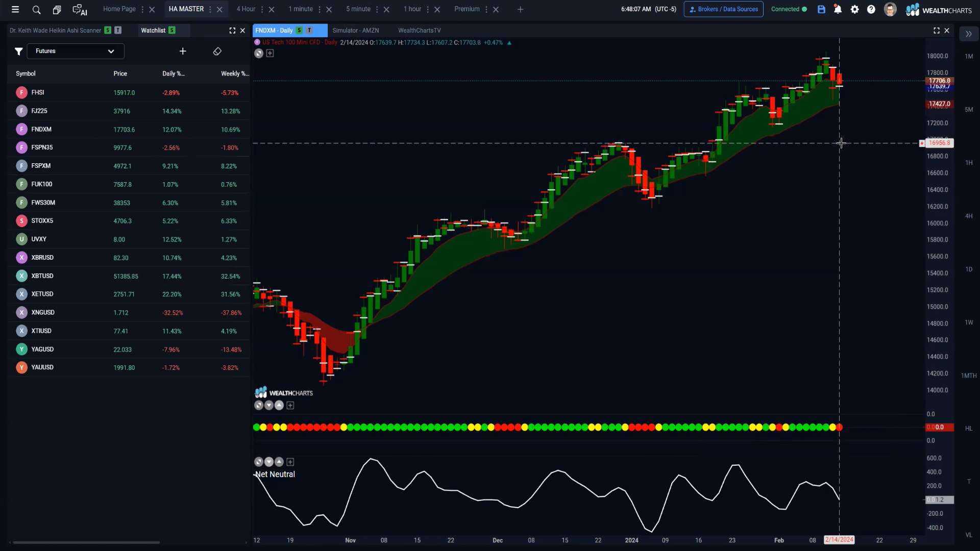980x551 pixels.
Task: Collapse the right sidebar with double chevron
Action: pos(968,34)
